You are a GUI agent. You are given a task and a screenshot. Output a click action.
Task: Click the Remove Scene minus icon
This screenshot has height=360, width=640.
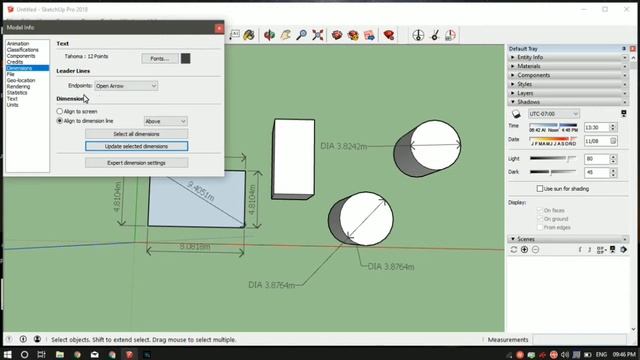[x=536, y=250]
